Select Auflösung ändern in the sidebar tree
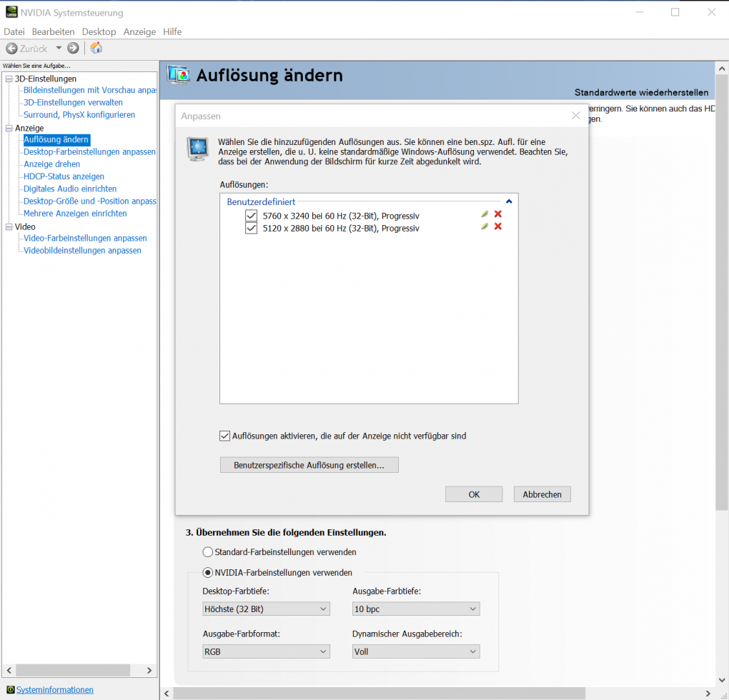The height and width of the screenshot is (700, 729). 56,139
